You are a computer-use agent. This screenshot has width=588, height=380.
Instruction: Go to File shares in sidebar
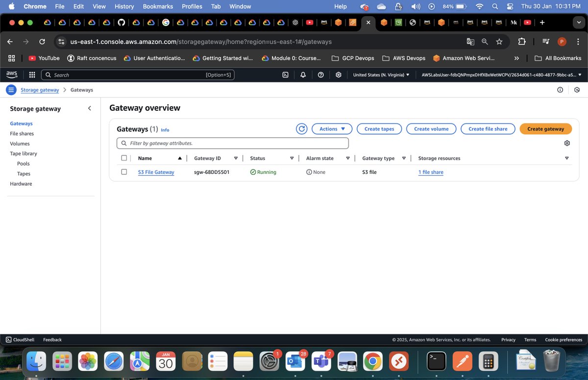[22, 134]
